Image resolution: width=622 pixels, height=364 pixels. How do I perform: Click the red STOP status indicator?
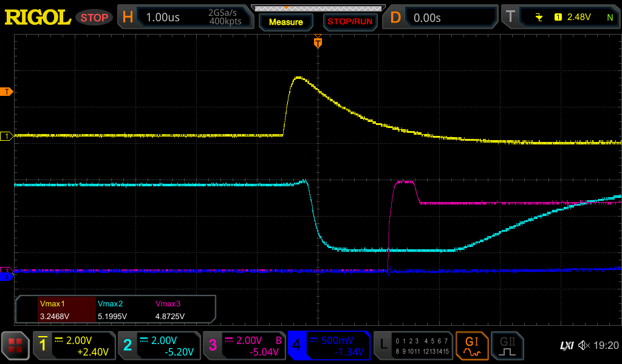pos(94,18)
